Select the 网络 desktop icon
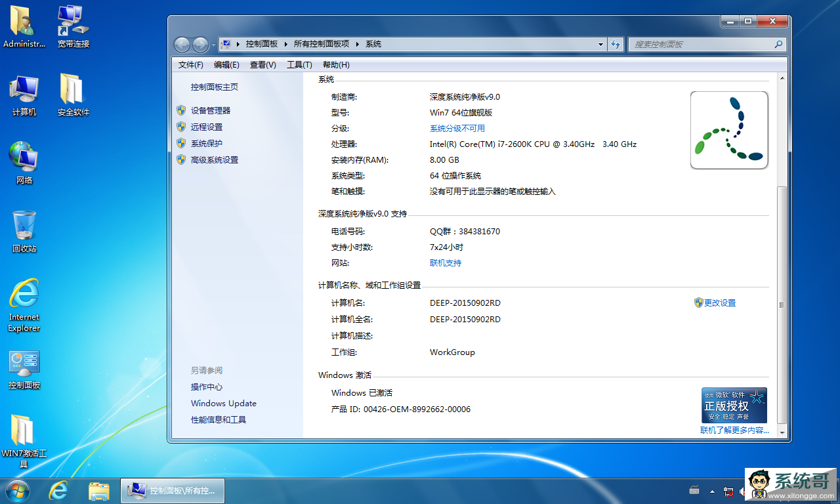 [24, 163]
